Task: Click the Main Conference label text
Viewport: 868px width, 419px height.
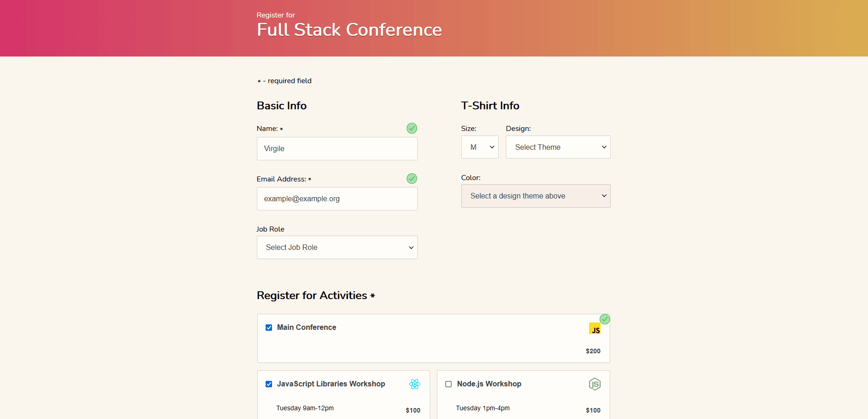Action: 306,327
